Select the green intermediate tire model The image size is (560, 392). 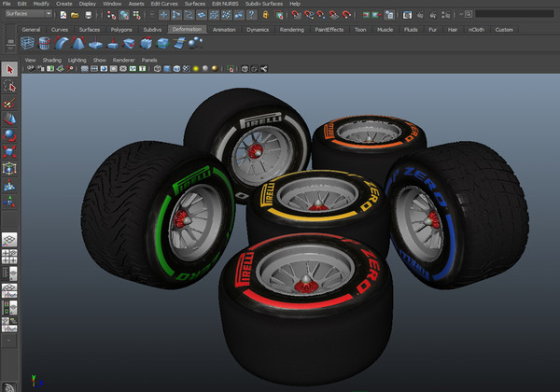click(157, 216)
